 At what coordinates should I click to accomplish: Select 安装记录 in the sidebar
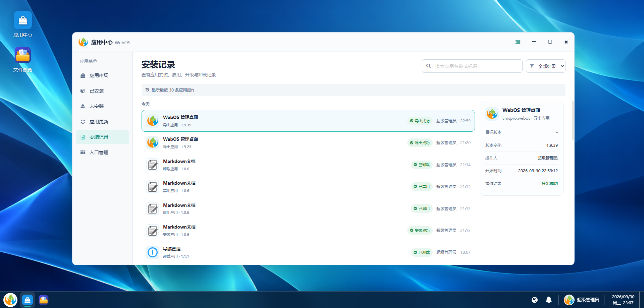point(102,137)
